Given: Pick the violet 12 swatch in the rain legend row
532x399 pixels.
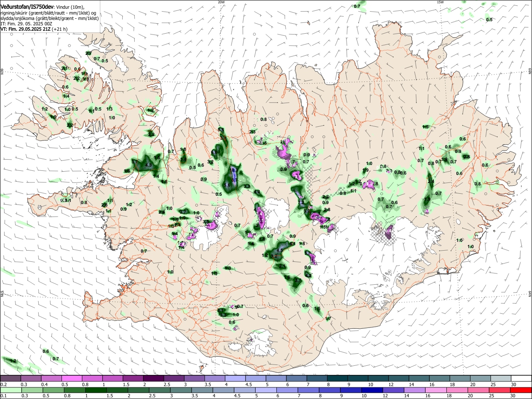Looking at the screenshot, I should tap(393, 390).
